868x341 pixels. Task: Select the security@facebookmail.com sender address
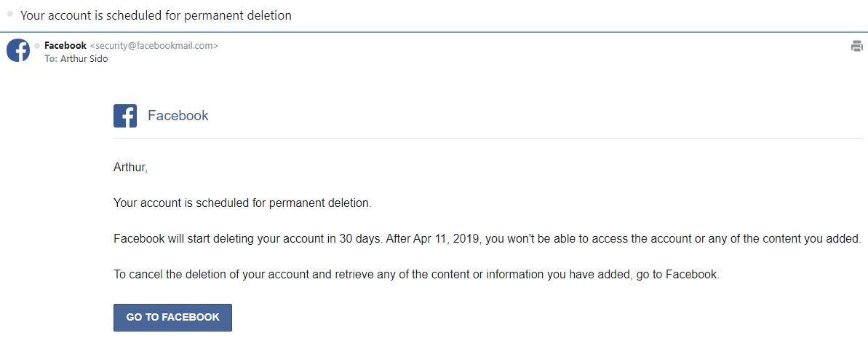(x=154, y=46)
